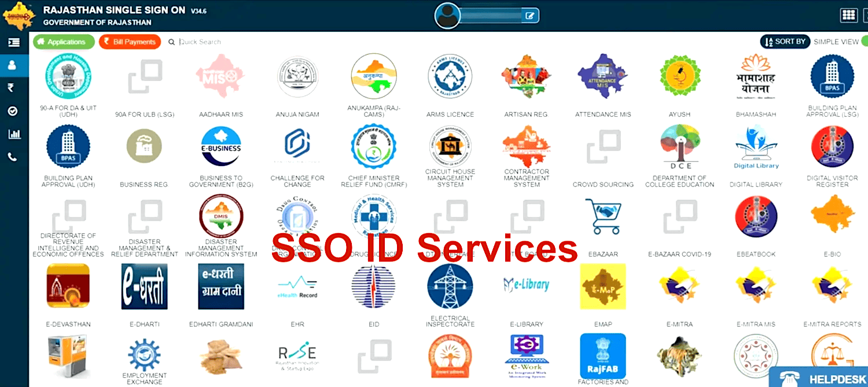Open the EBazaar shopping cart icon
The image size is (868, 387).
(602, 217)
